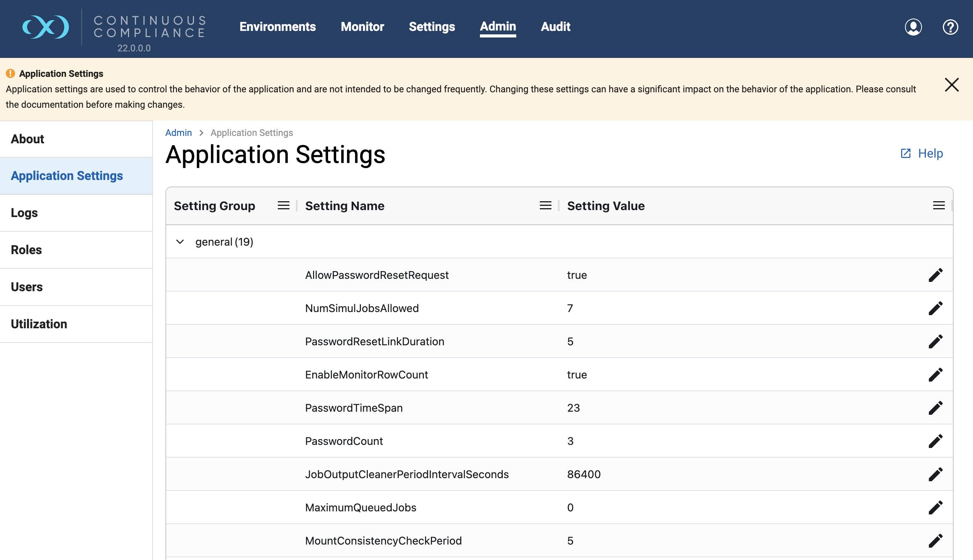Screen dimensions: 973x560
Task: Click pencil icon for NumSimulJobsAllowed
Action: pos(936,308)
